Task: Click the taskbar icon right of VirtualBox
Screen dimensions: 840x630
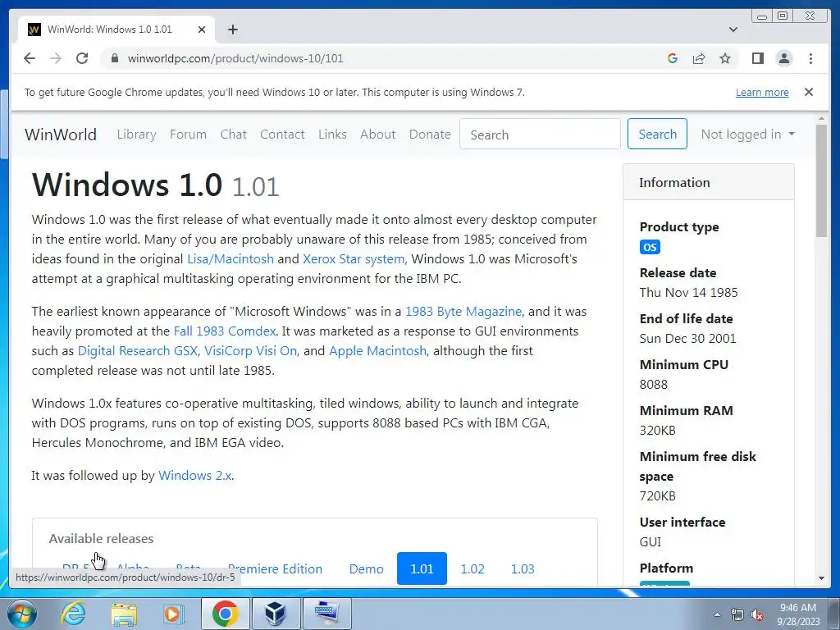Action: pyautogui.click(x=326, y=614)
